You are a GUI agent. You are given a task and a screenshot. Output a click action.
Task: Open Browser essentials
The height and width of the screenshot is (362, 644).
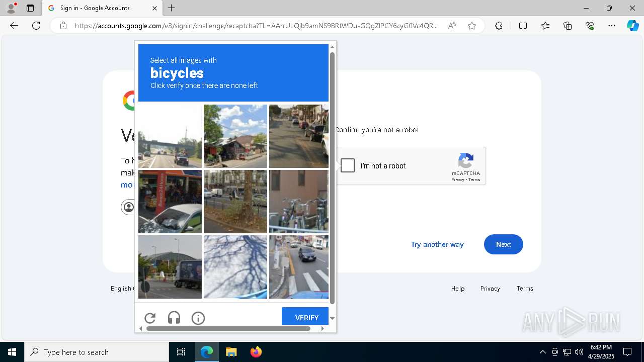coord(590,26)
